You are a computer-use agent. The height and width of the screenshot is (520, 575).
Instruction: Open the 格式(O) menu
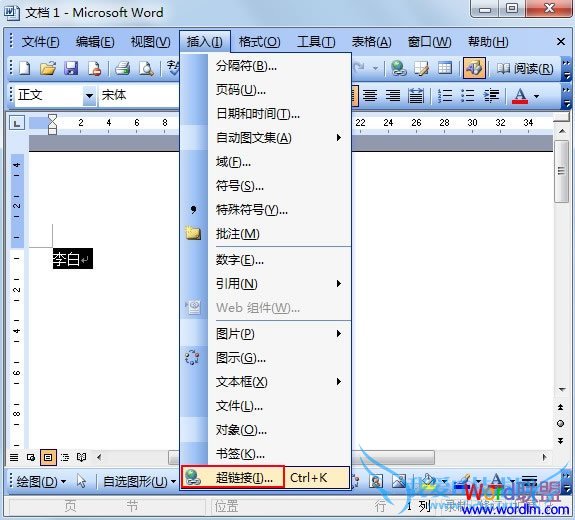tap(259, 42)
